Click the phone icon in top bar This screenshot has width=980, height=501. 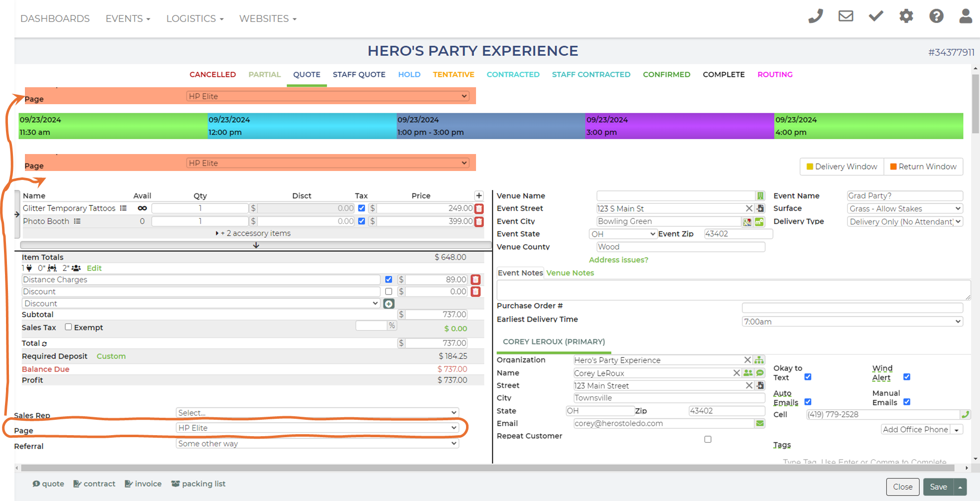(x=815, y=16)
